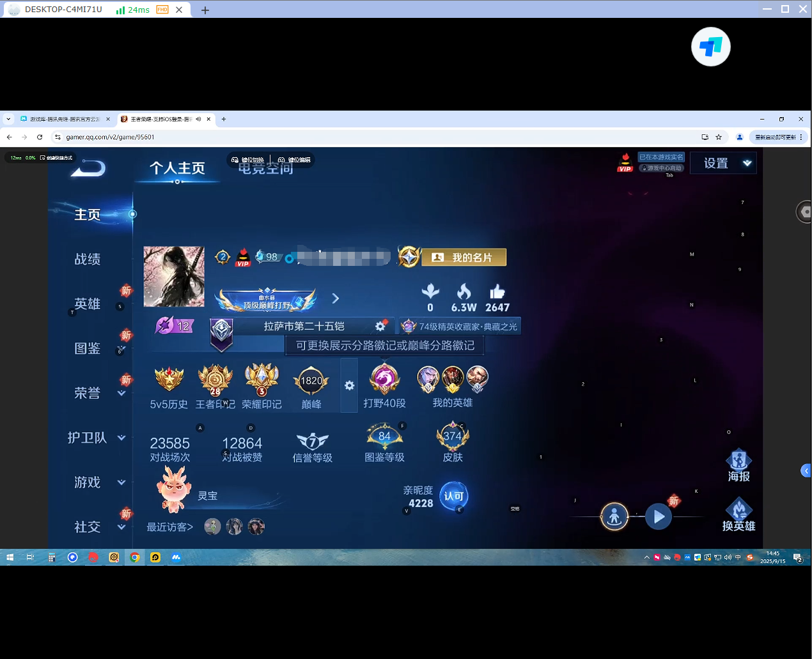Image resolution: width=812 pixels, height=659 pixels.
Task: Expand the 社交 sidebar section
Action: pos(121,527)
